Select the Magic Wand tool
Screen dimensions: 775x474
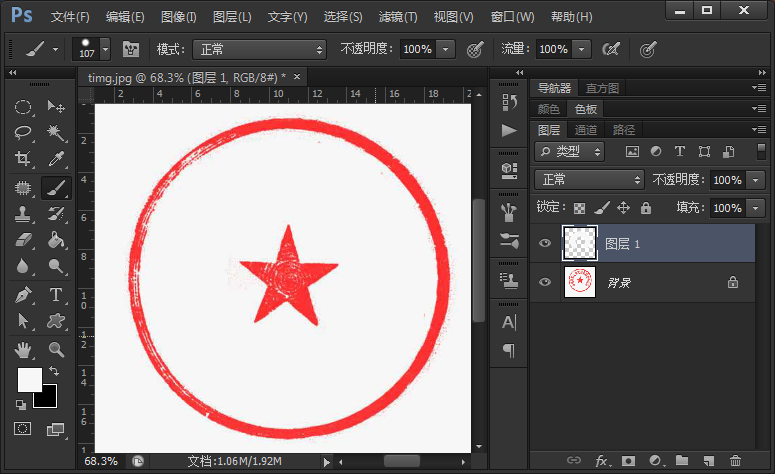(56, 132)
